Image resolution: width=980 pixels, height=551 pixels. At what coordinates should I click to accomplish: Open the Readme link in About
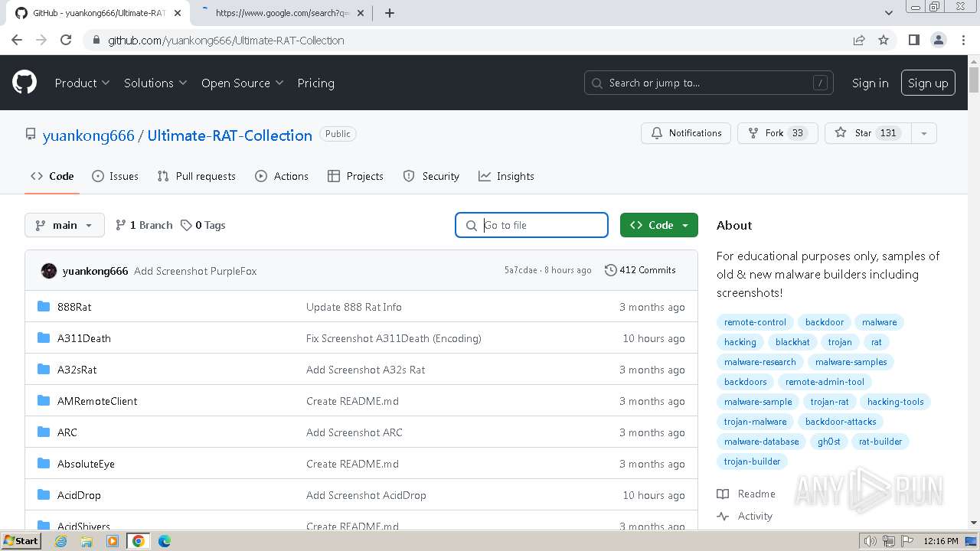746,494
